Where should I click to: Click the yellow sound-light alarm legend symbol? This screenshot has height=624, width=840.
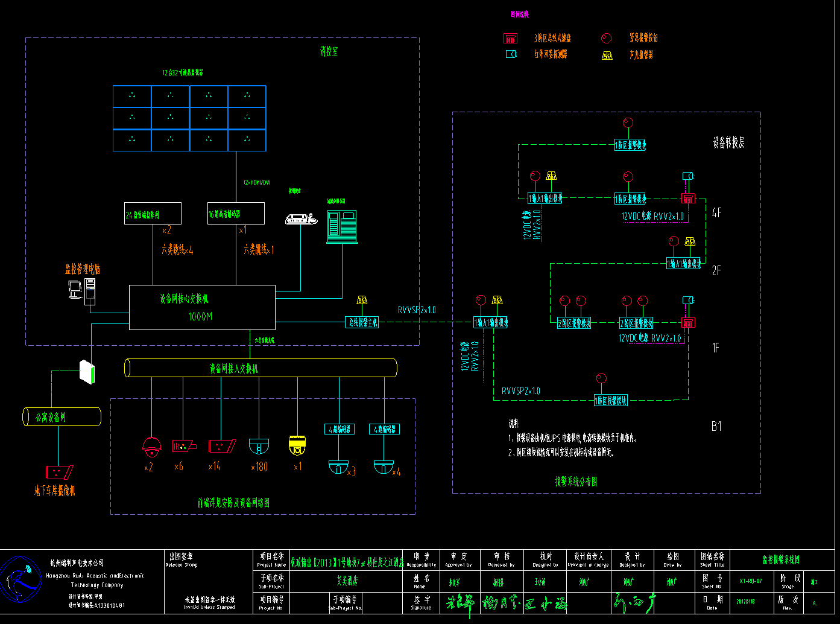click(x=607, y=56)
